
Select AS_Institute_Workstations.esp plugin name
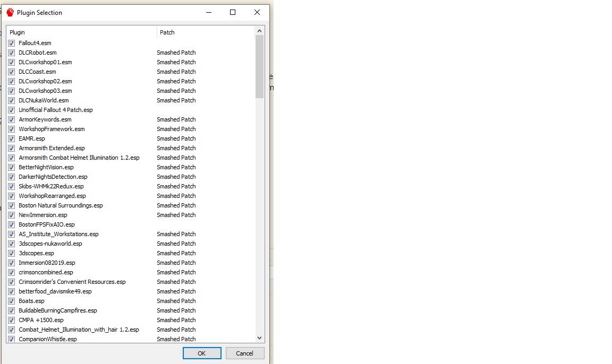(x=58, y=234)
